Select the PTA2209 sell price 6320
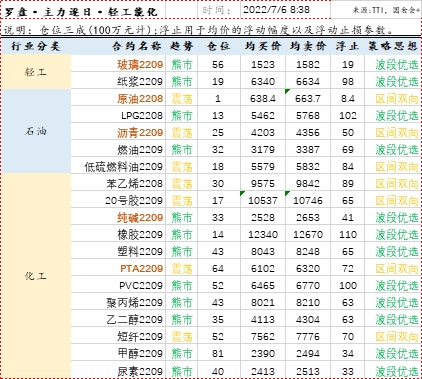The height and width of the screenshot is (379, 422). click(308, 268)
